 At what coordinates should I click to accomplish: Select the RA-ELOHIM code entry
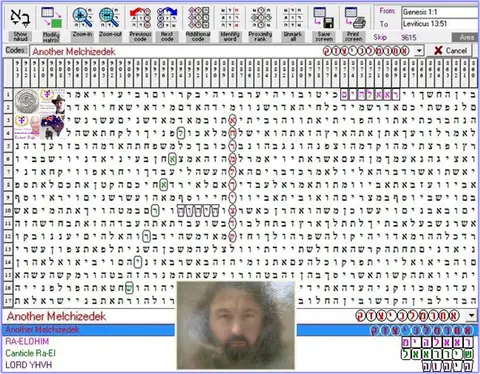27,341
